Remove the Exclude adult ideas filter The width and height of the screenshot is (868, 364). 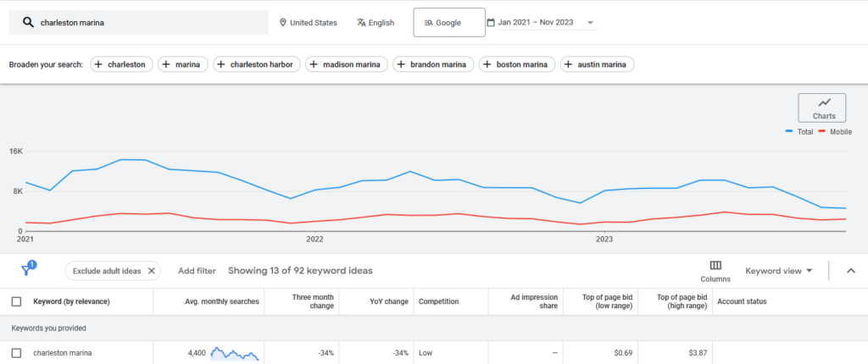pyautogui.click(x=152, y=271)
